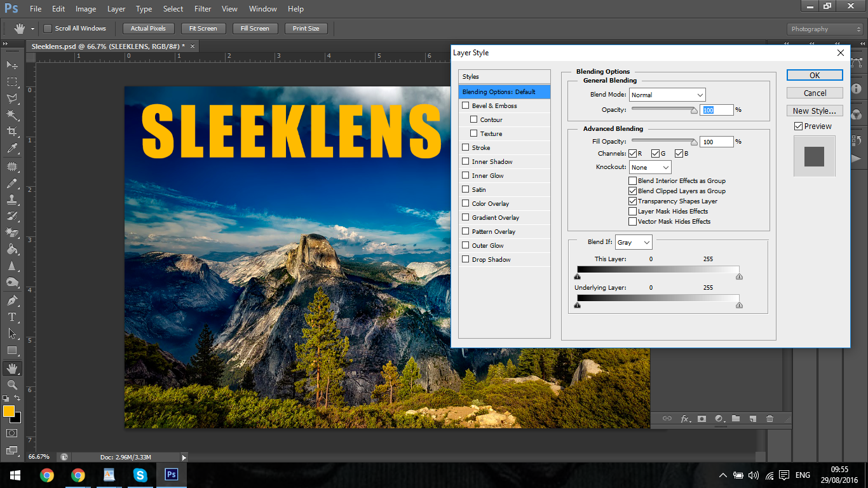868x488 pixels.
Task: Click the fx layer style icon
Action: tap(685, 419)
